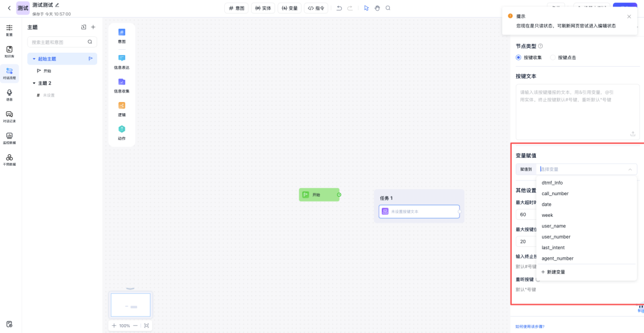Select the 意图 node icon in palette

click(x=122, y=32)
